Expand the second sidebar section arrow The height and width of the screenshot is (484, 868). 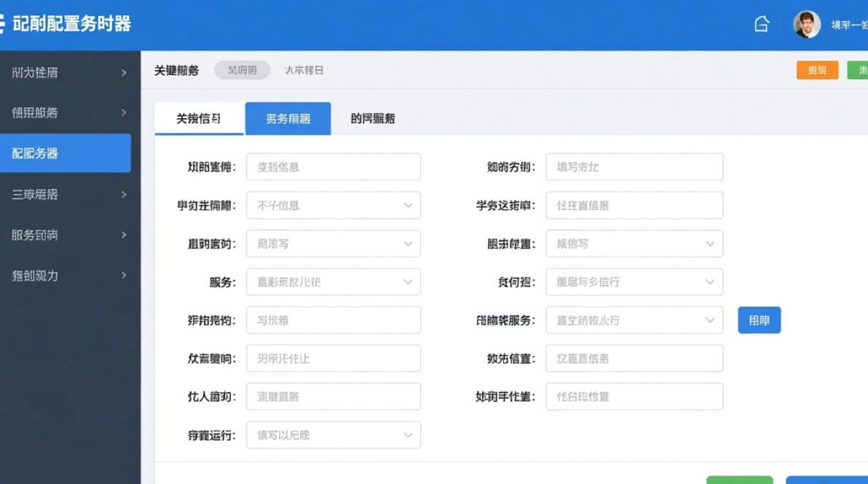click(x=123, y=113)
